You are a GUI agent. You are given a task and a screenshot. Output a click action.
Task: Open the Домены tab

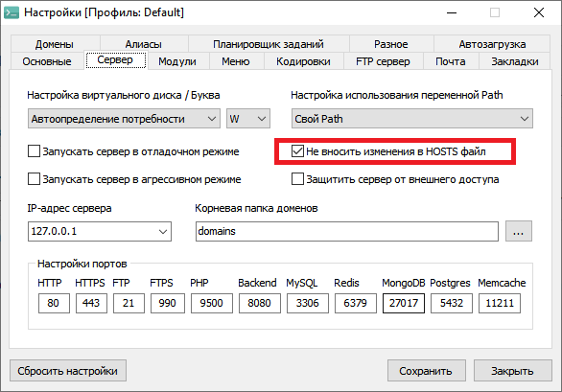click(55, 44)
